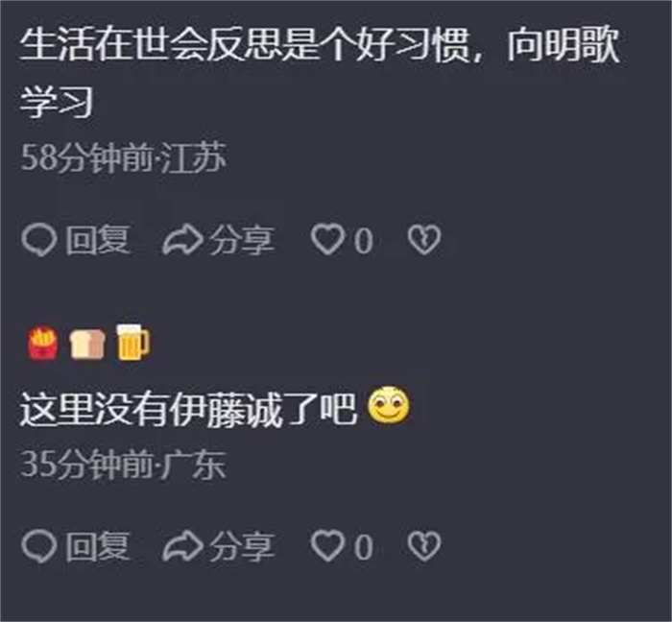Click the 回复 text under the first comment

point(97,240)
